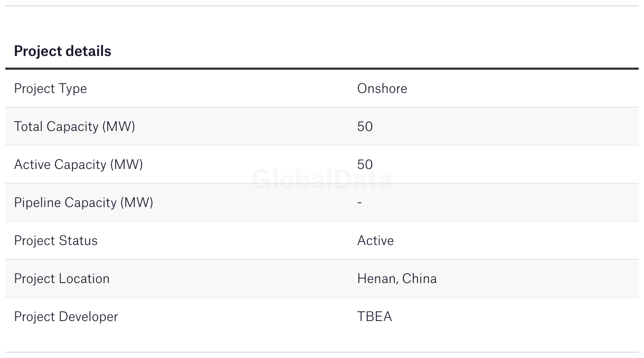Click the thick divider under Project details

(x=322, y=69)
